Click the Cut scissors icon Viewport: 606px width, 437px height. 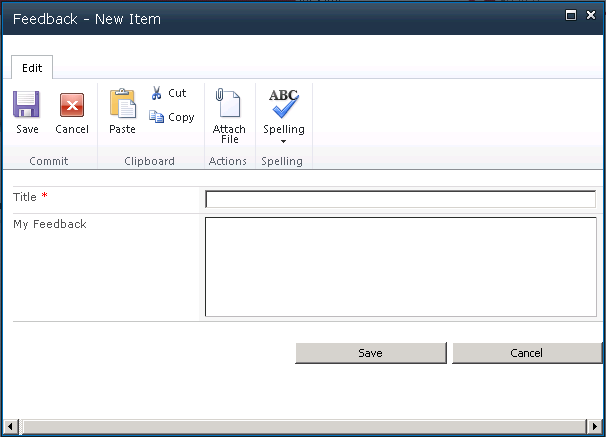(x=156, y=93)
